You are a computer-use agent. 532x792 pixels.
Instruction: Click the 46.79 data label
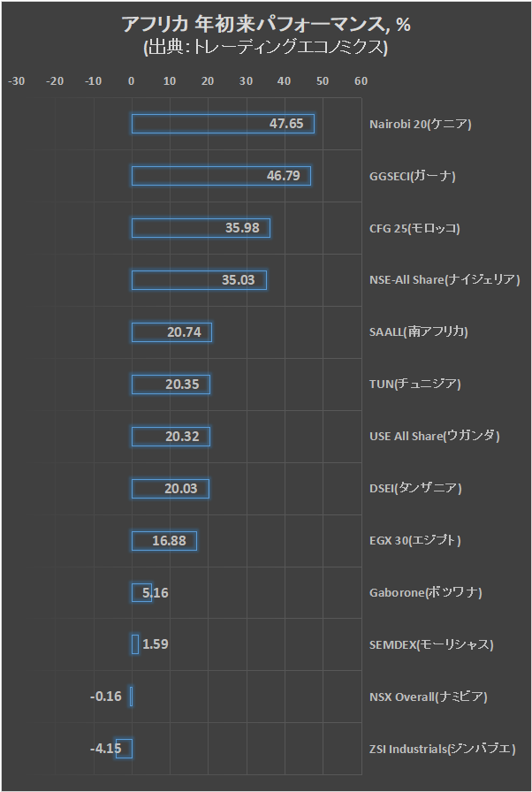point(283,176)
